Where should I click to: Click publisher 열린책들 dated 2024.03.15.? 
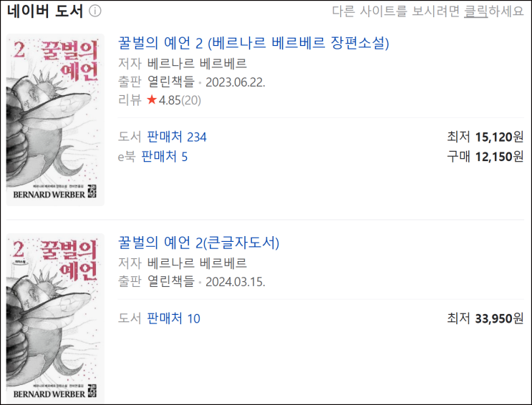(170, 281)
